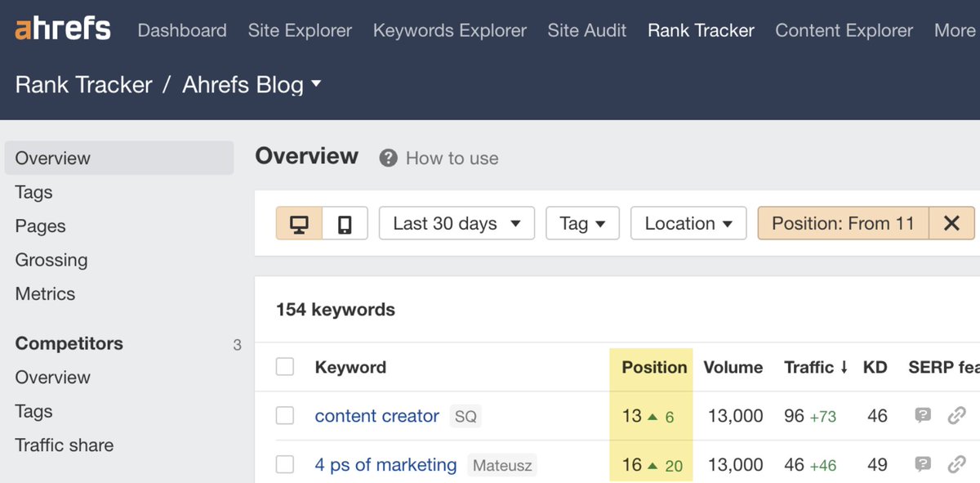
Task: Sort by KD column header
Action: (875, 367)
